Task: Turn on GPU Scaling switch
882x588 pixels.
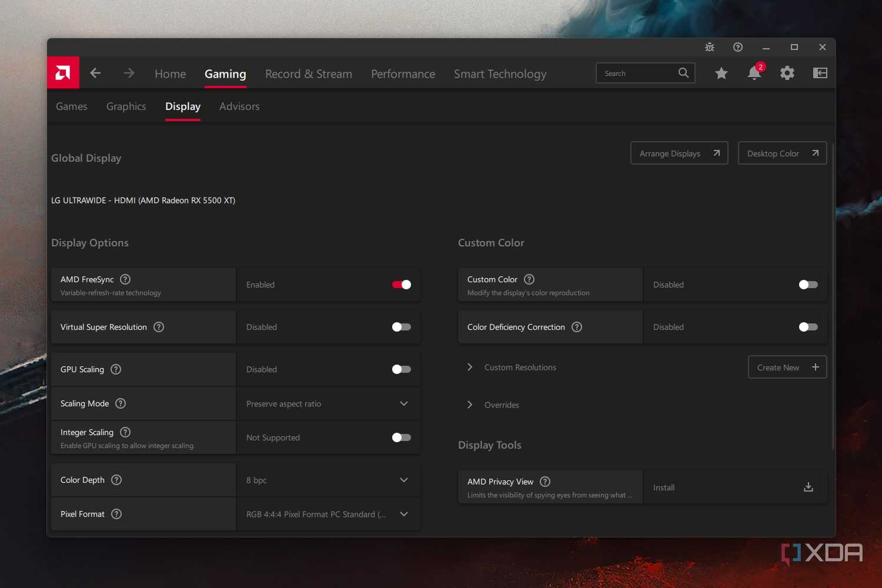Action: click(402, 369)
